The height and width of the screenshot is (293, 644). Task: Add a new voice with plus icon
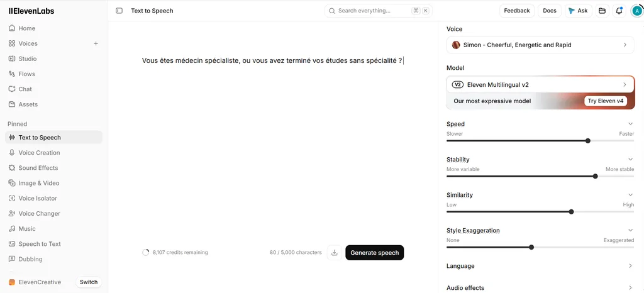[96, 43]
